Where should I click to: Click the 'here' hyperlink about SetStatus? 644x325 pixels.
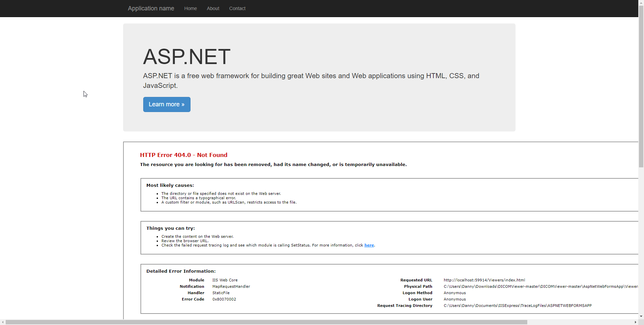369,245
